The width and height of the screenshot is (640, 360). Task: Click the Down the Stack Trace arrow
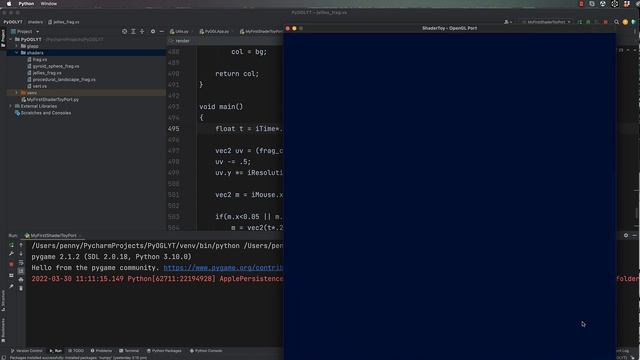(x=21, y=253)
